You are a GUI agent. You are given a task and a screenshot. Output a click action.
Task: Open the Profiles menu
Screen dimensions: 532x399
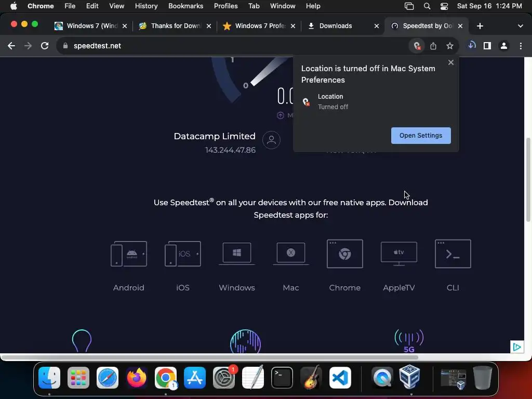coord(225,6)
